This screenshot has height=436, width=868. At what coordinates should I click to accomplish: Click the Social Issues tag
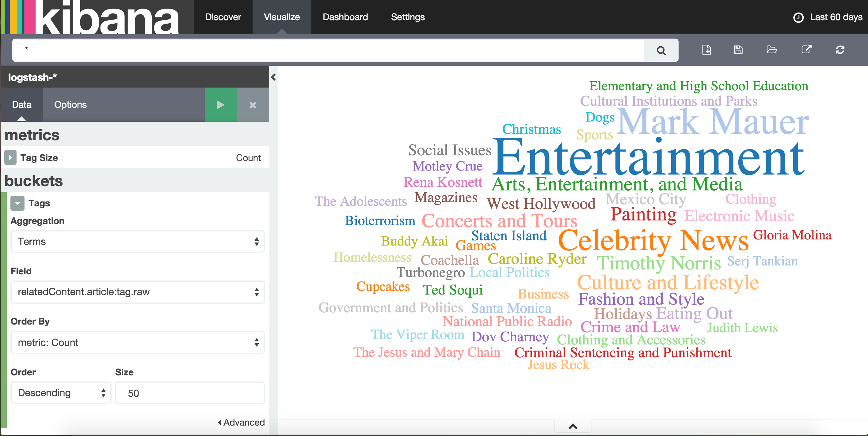point(450,150)
